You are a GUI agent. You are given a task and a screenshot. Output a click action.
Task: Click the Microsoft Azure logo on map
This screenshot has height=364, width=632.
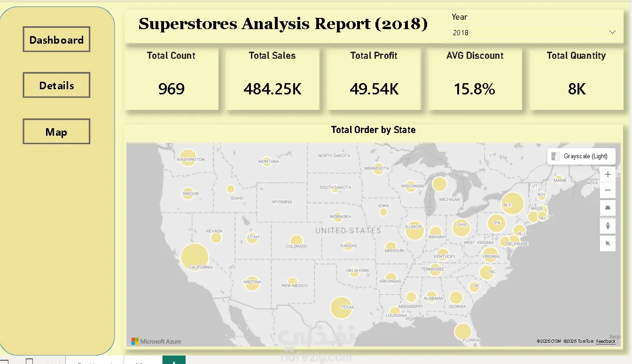point(156,341)
